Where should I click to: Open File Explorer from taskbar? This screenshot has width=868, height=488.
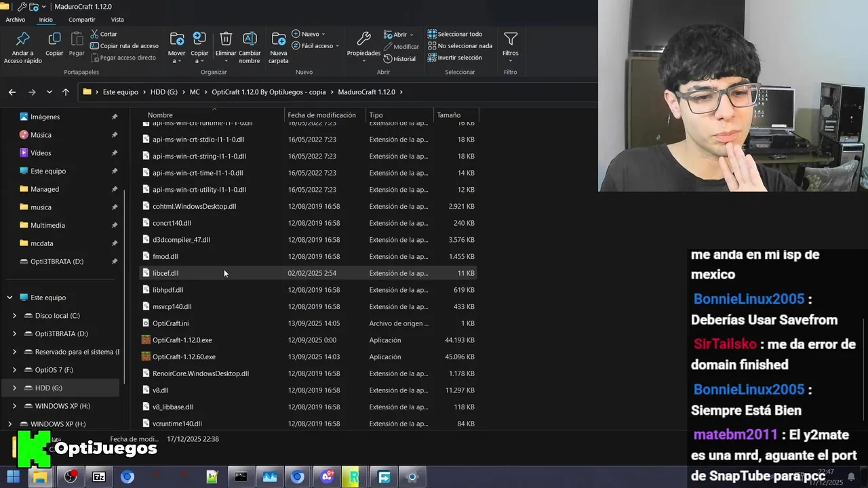point(41,476)
